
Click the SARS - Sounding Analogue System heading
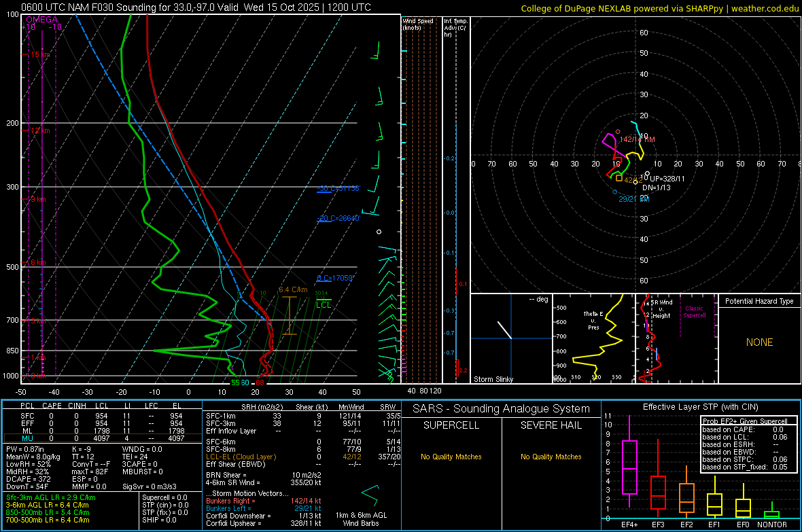501,408
